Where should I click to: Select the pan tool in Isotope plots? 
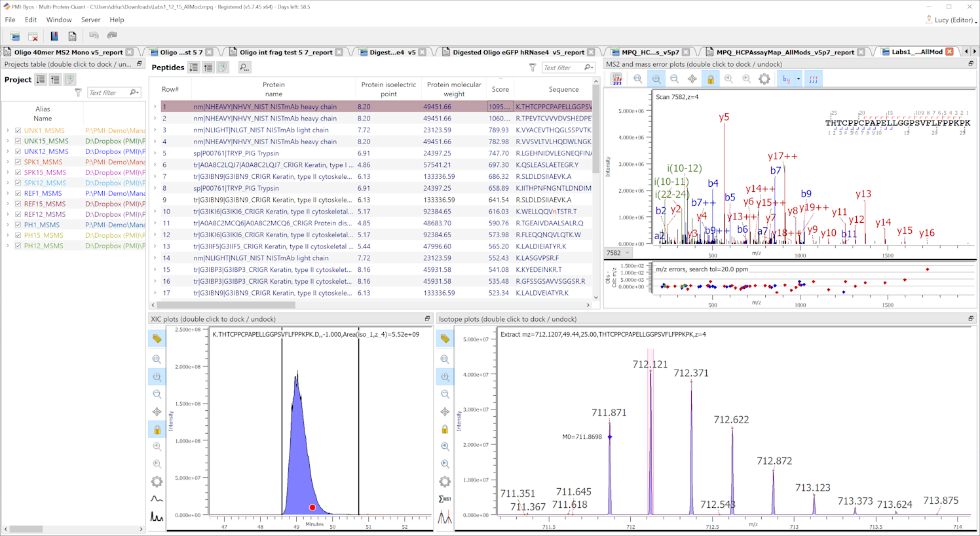click(x=445, y=412)
